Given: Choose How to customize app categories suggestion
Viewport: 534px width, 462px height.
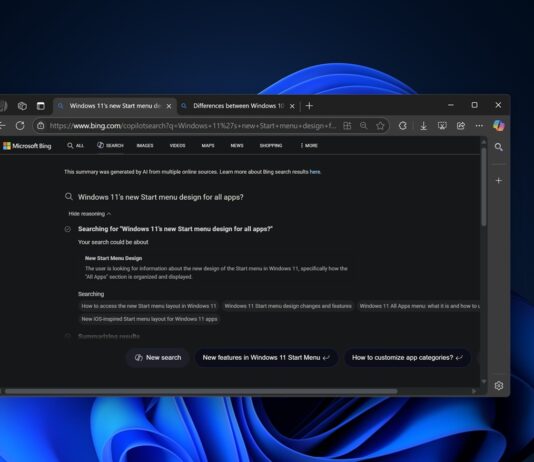Looking at the screenshot, I should 407,358.
